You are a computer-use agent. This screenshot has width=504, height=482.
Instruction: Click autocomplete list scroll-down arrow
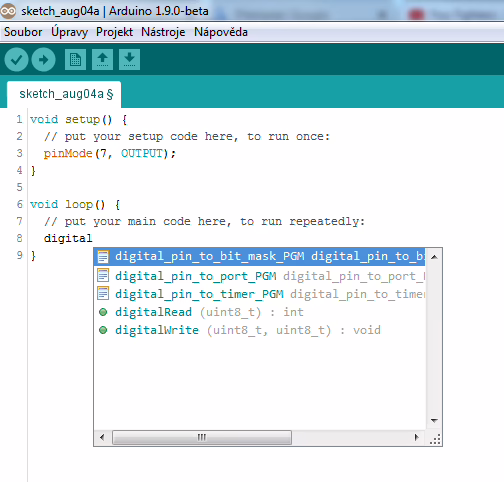[434, 421]
